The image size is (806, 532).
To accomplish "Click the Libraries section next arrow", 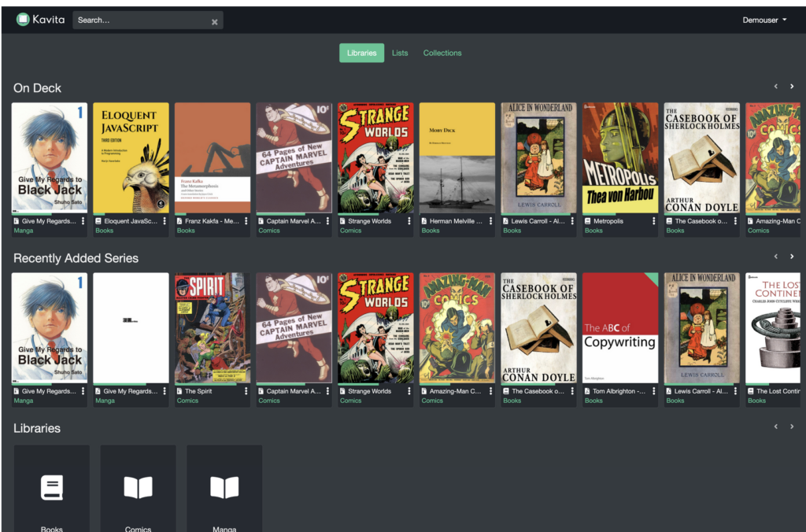I will point(792,427).
